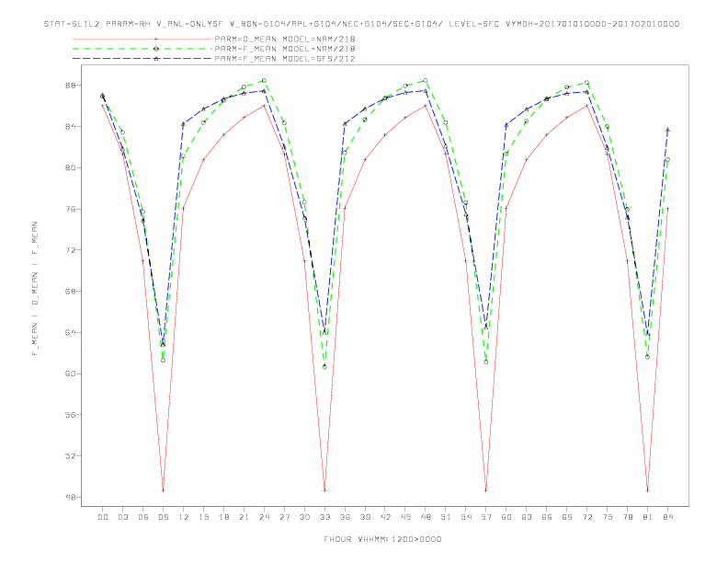Click x-axis tick label 33

click(324, 517)
